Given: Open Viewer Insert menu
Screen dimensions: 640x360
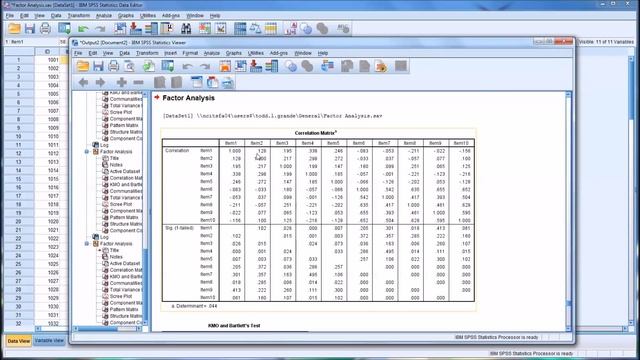Looking at the screenshot, I should click(170, 53).
